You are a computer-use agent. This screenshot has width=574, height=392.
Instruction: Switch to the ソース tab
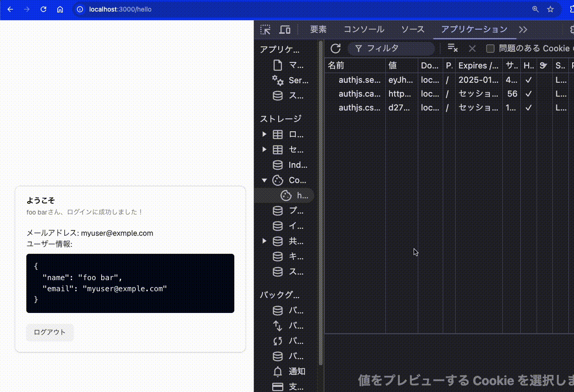pos(412,30)
